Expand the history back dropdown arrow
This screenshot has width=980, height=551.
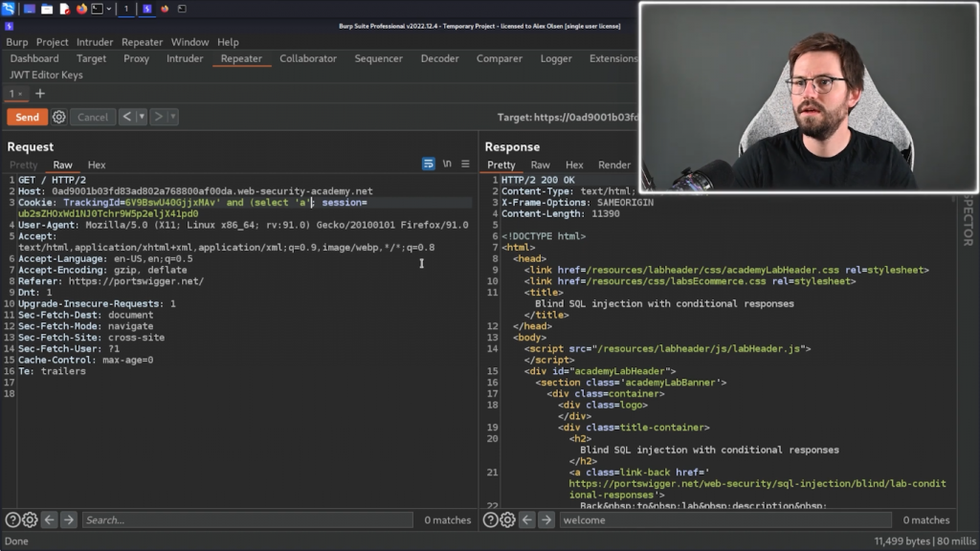pyautogui.click(x=142, y=117)
